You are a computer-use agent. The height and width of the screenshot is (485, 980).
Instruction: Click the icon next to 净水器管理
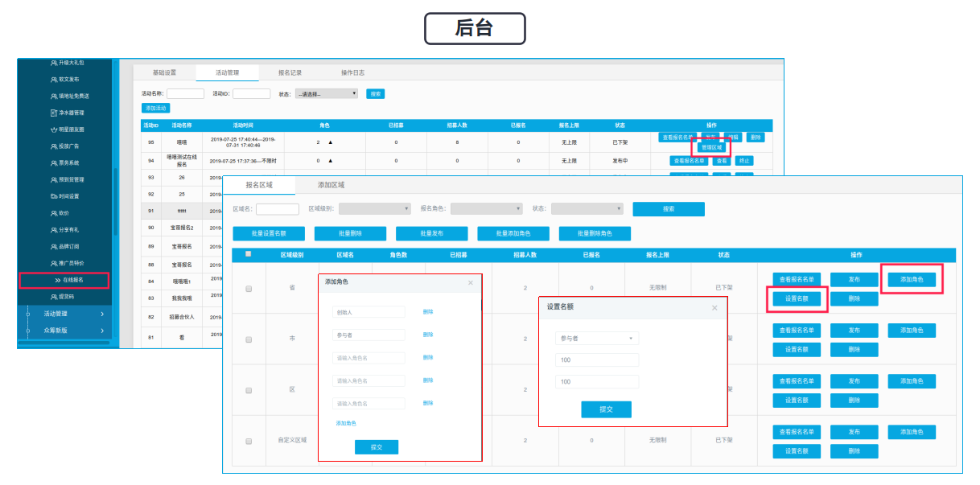point(53,113)
